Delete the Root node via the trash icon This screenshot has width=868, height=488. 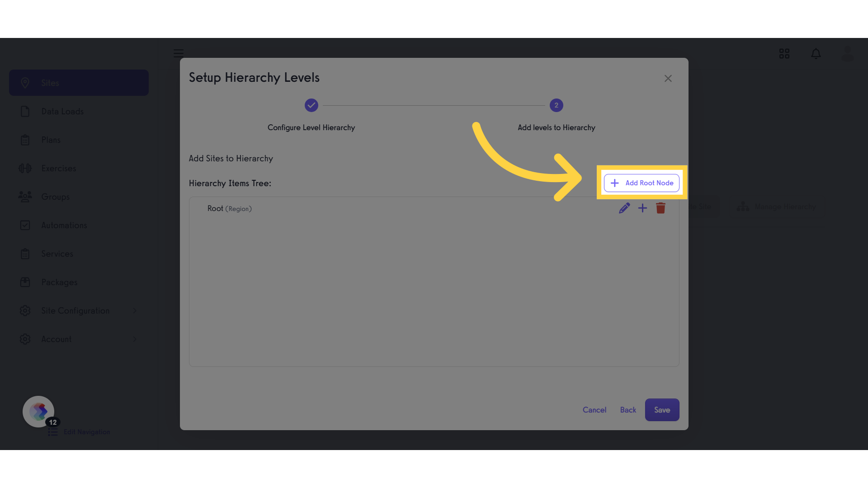(x=660, y=208)
